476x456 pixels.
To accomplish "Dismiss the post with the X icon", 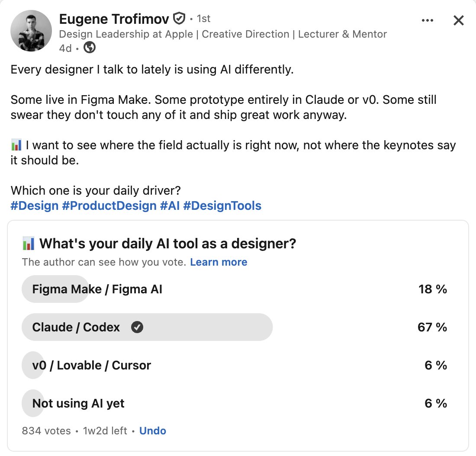I will 458,20.
